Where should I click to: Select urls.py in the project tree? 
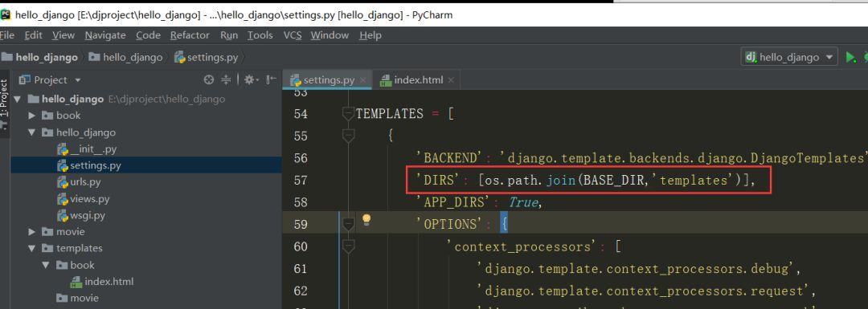tap(85, 182)
